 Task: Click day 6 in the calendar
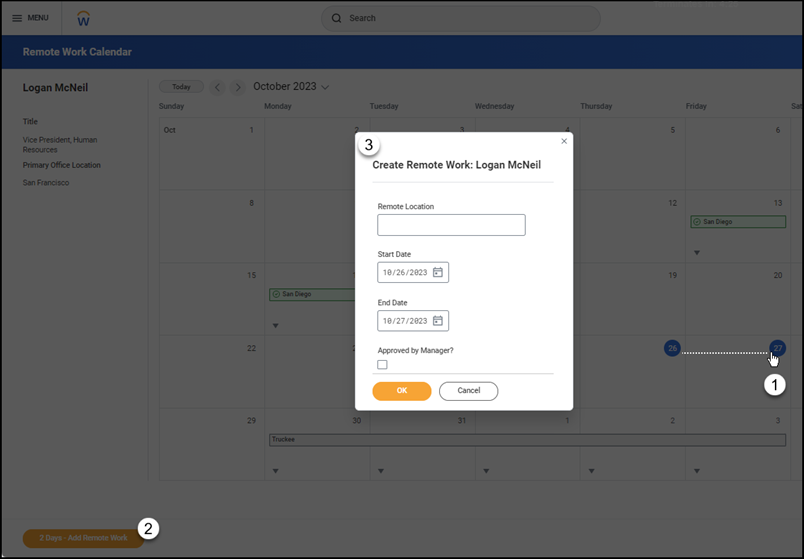[x=778, y=130]
